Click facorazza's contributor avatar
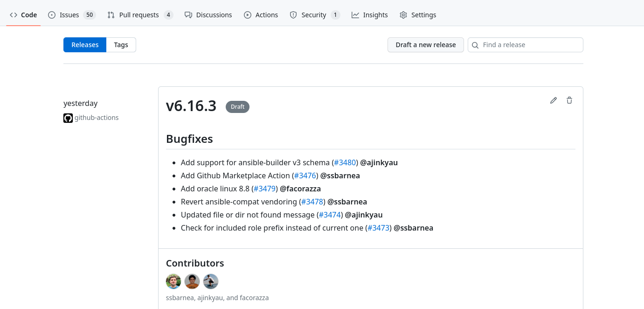 pyautogui.click(x=211, y=281)
